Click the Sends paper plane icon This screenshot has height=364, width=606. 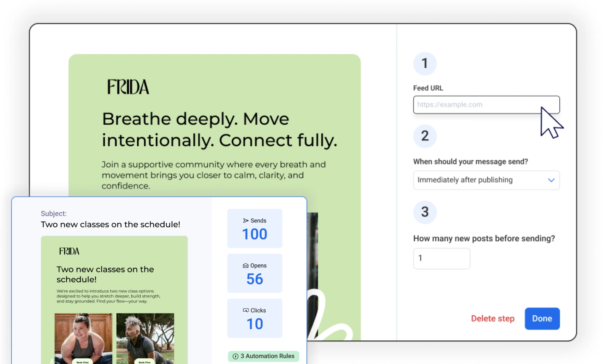246,220
